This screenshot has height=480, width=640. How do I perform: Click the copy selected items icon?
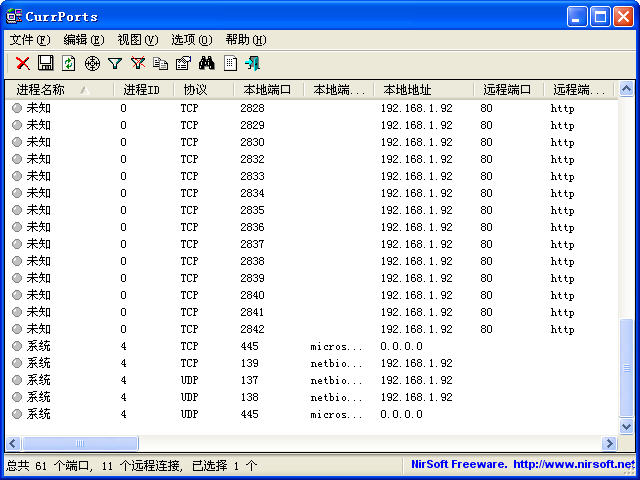[160, 63]
